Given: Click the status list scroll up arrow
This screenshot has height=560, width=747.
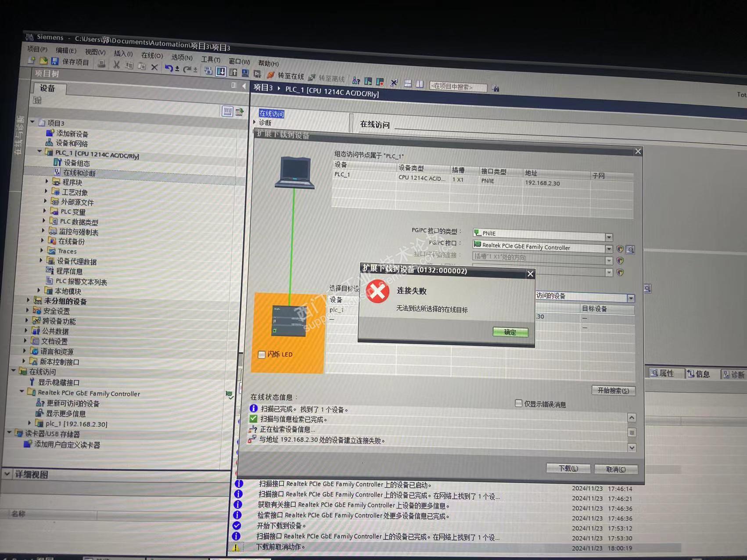Looking at the screenshot, I should tap(632, 417).
